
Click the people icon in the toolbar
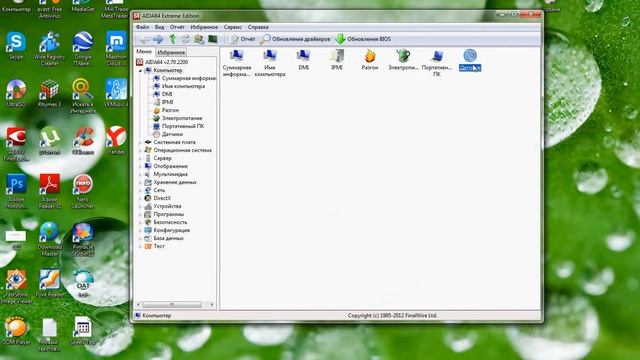199,39
